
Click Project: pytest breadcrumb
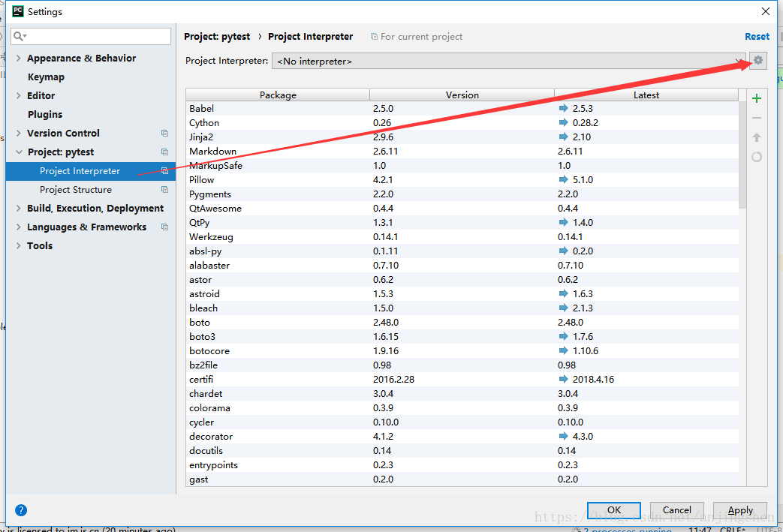217,37
